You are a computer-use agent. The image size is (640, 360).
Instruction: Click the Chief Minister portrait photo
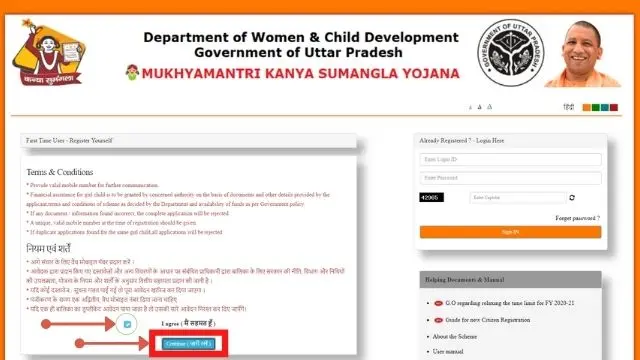(583, 53)
